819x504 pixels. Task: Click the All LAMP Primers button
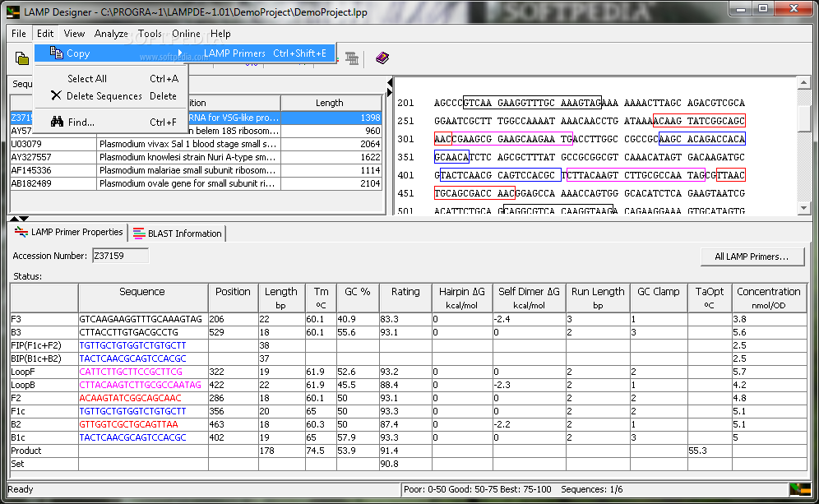tap(752, 257)
